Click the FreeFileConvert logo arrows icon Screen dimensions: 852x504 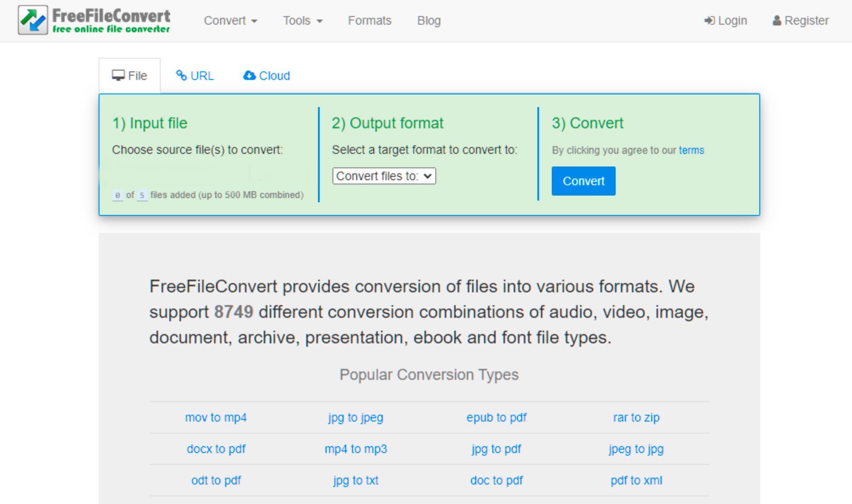pos(33,20)
